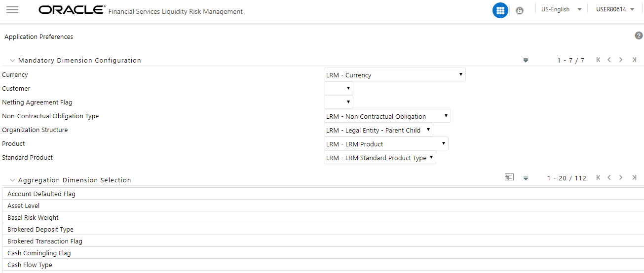Click the Oracle logo
644x273 pixels.
pos(72,10)
